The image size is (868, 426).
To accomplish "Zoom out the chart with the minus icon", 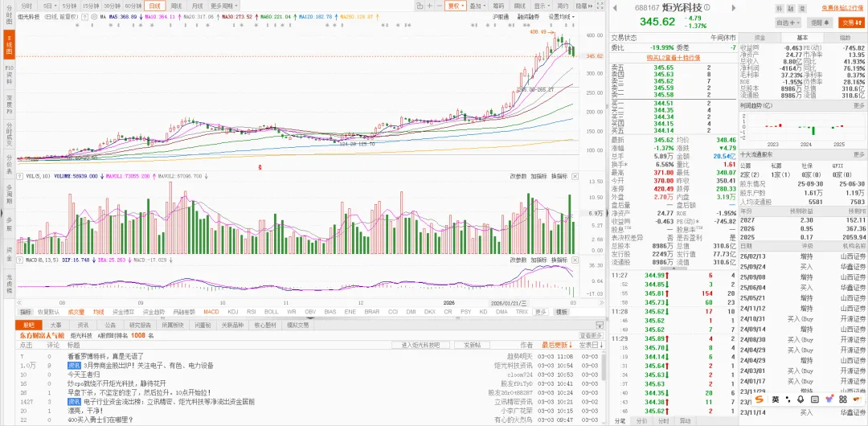I will [x=440, y=6].
